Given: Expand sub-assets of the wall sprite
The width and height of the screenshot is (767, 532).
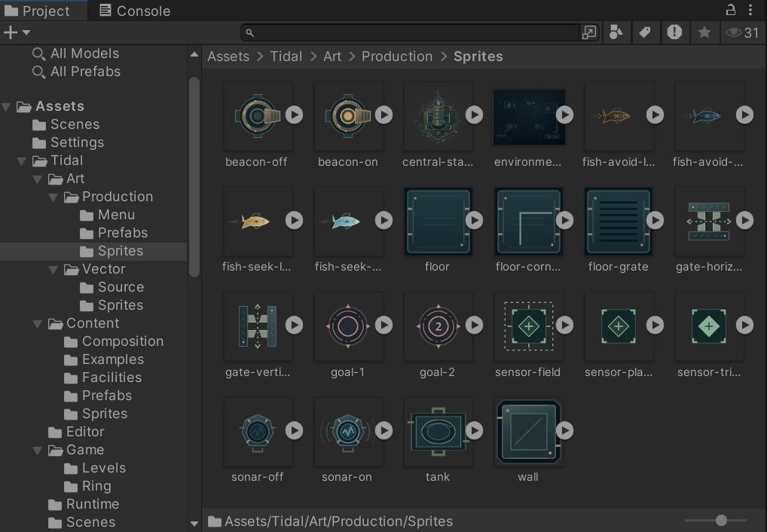Looking at the screenshot, I should coord(564,430).
